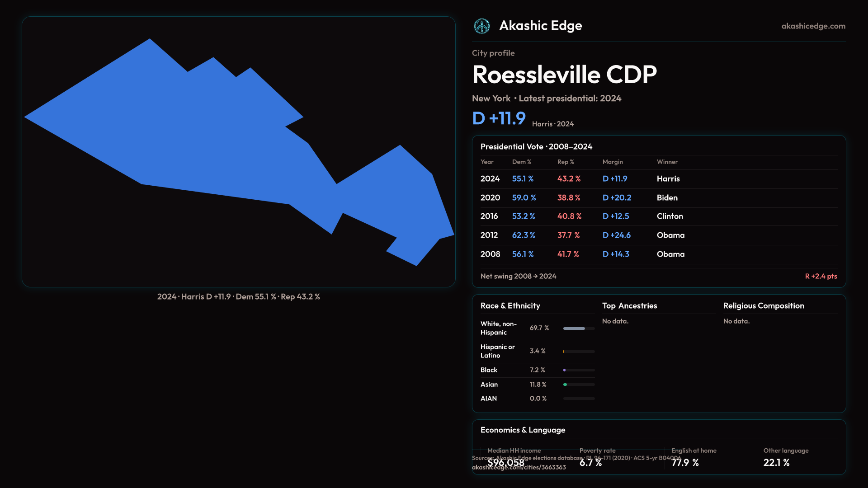868x488 pixels.
Task: Click the Top Ancestries heading
Action: coord(629,306)
